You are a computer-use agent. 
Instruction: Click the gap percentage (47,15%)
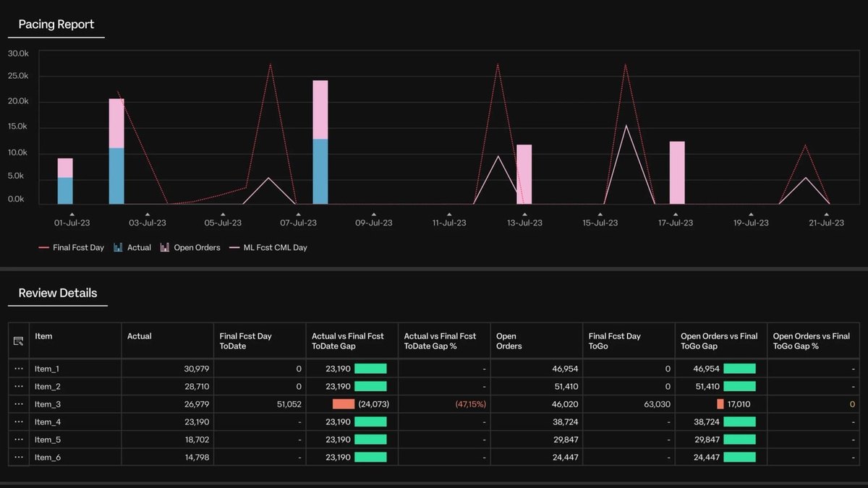[x=470, y=404]
